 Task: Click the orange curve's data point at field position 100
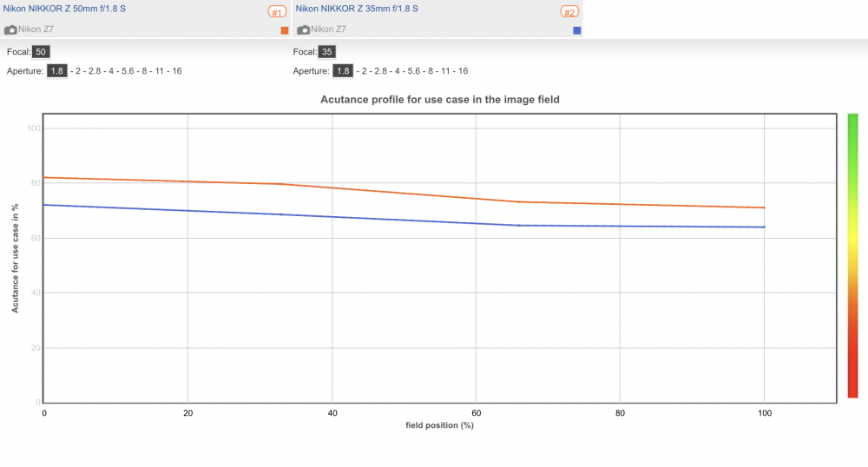pyautogui.click(x=764, y=207)
